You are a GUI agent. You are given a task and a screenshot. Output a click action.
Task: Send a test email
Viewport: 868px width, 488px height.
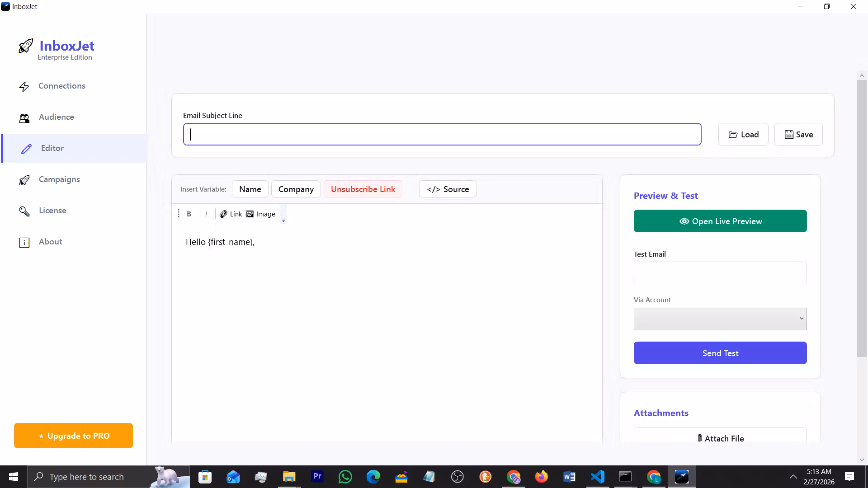720,353
